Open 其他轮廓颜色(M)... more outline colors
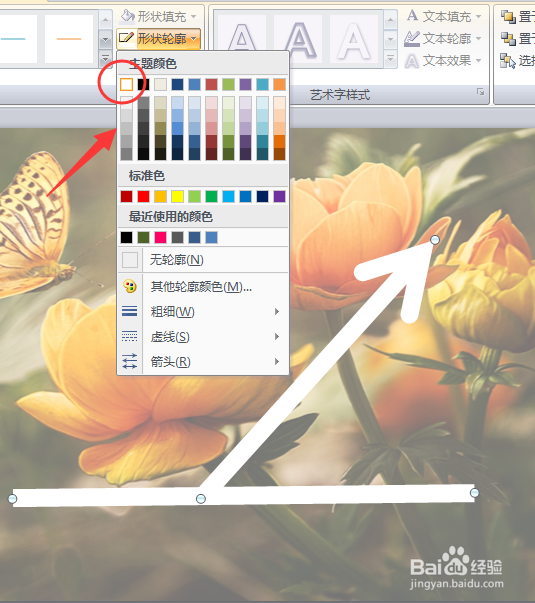The height and width of the screenshot is (603, 535). [203, 287]
